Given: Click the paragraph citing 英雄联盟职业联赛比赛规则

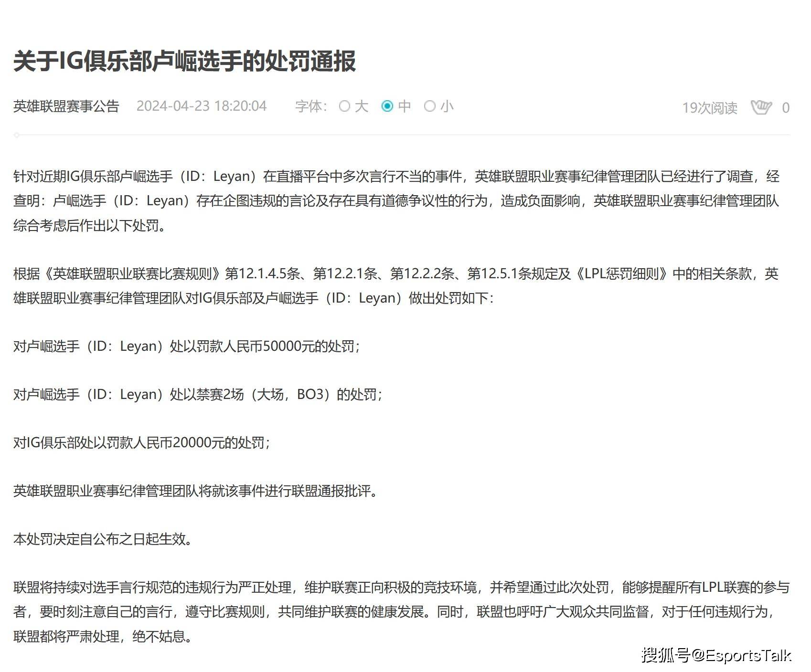Looking at the screenshot, I should point(396,286).
